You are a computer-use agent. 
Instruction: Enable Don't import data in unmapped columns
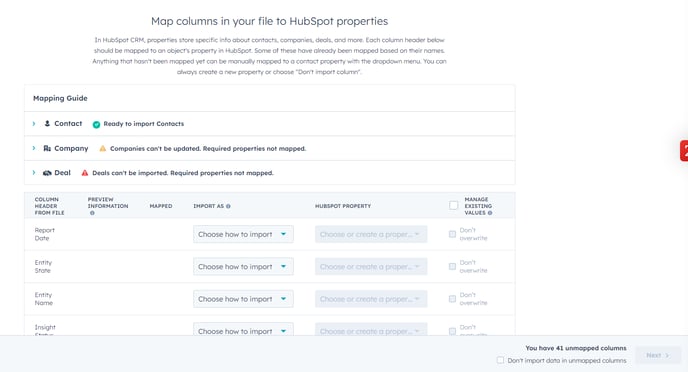coord(500,360)
